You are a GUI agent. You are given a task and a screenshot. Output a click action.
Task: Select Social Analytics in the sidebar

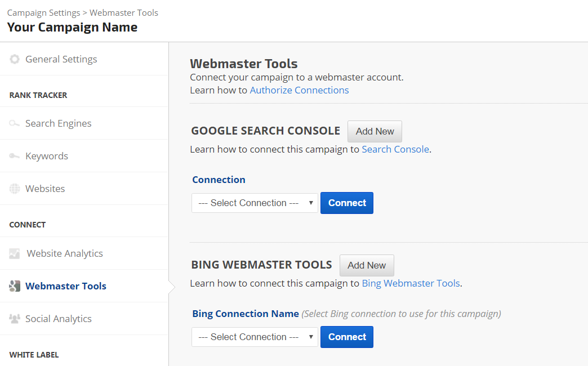pos(58,319)
